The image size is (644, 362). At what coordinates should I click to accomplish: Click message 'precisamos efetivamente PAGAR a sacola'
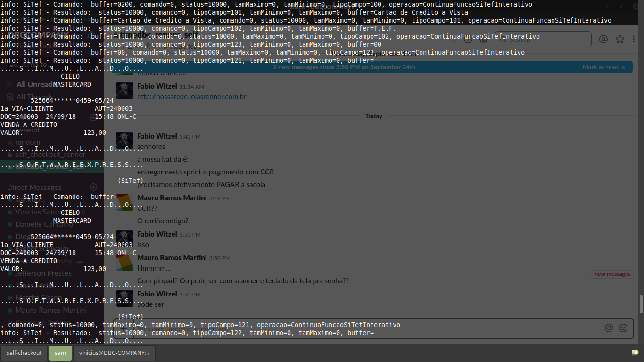point(201,185)
